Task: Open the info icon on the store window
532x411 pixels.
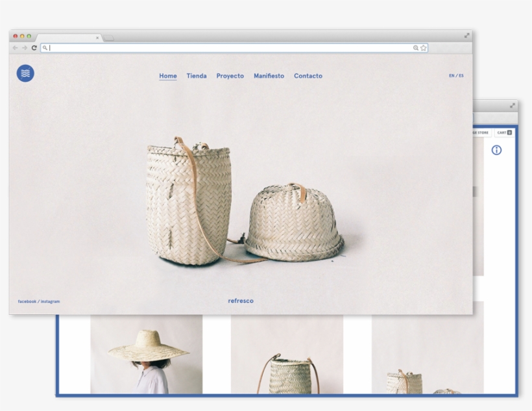Action: pos(497,150)
